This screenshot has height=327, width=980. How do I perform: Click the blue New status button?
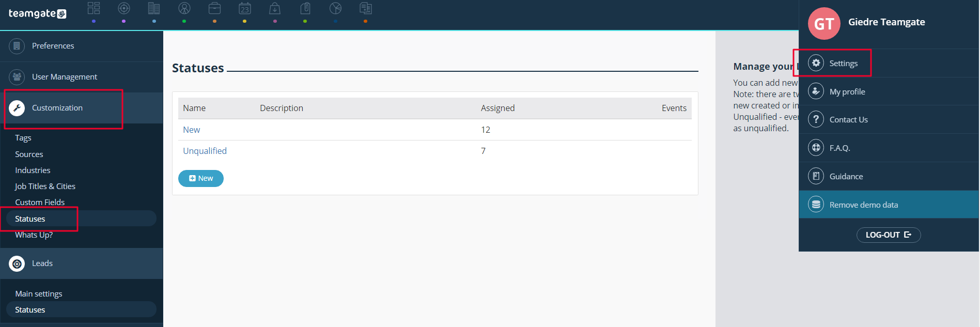tap(201, 178)
